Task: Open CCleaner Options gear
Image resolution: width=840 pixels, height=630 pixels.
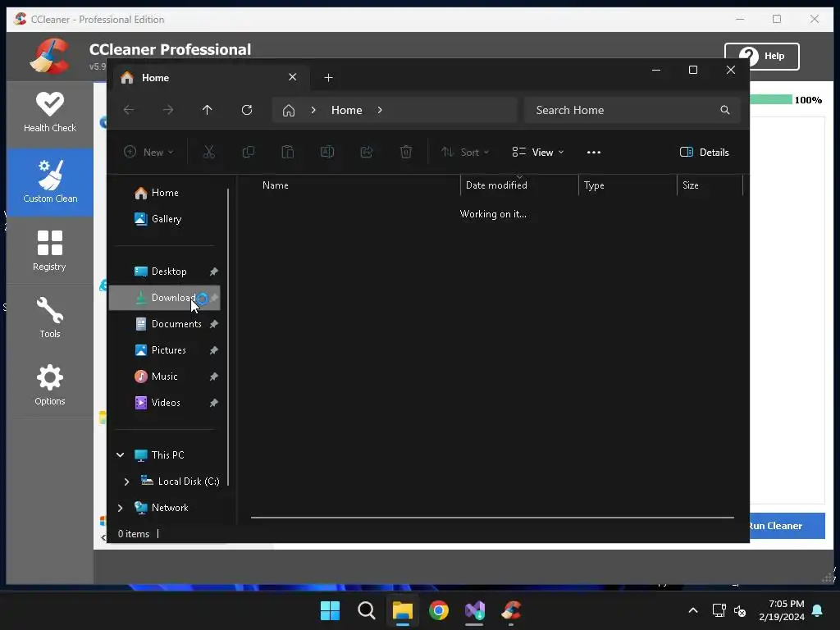Action: click(50, 385)
